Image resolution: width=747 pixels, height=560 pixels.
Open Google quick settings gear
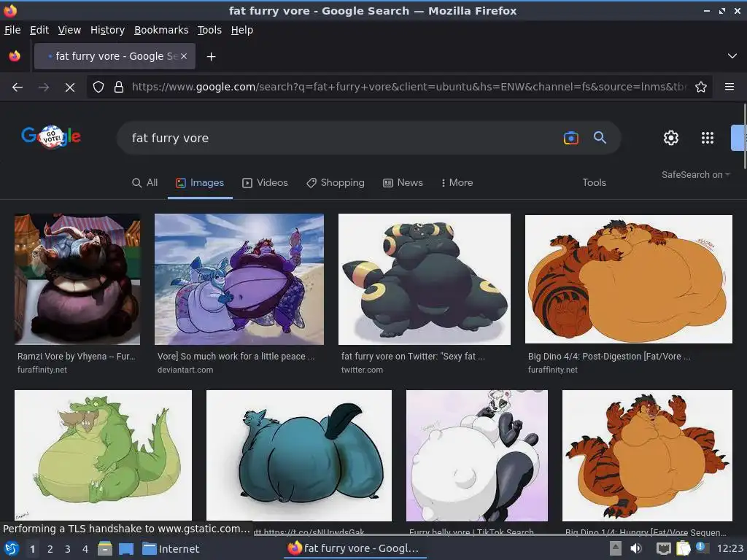[x=671, y=138]
